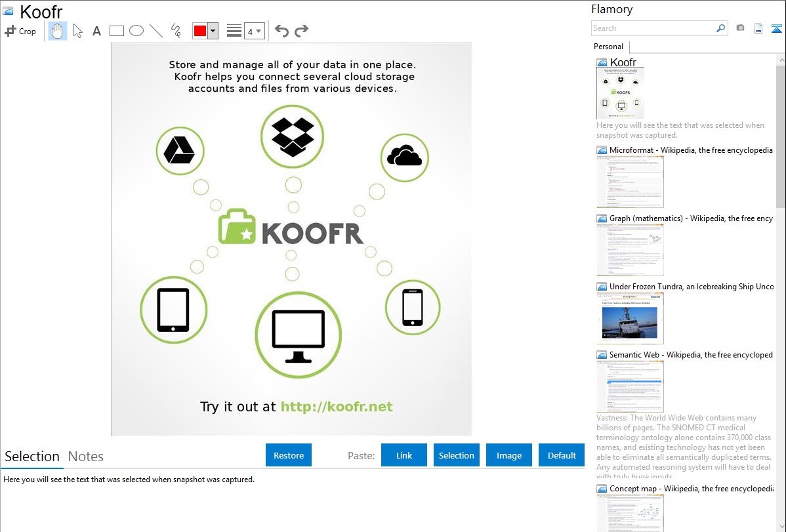The image size is (786, 532).
Task: Select the text annotation tool
Action: [96, 31]
